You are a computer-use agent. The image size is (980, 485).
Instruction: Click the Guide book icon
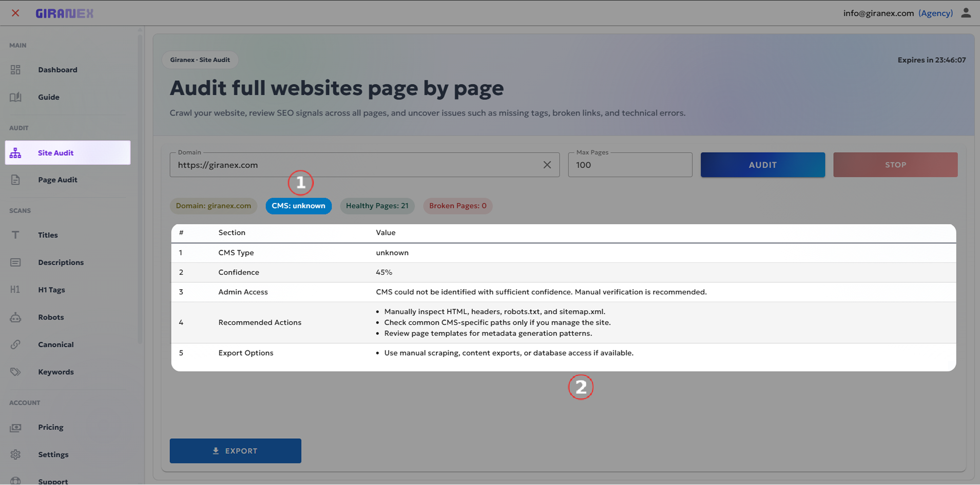click(x=15, y=97)
